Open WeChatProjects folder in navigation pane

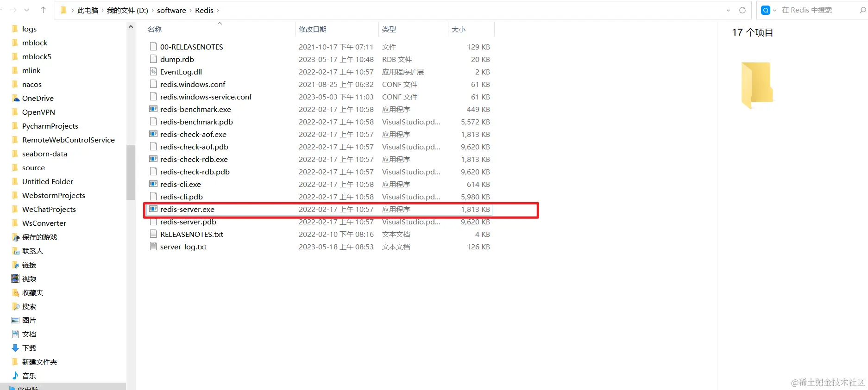coord(49,209)
